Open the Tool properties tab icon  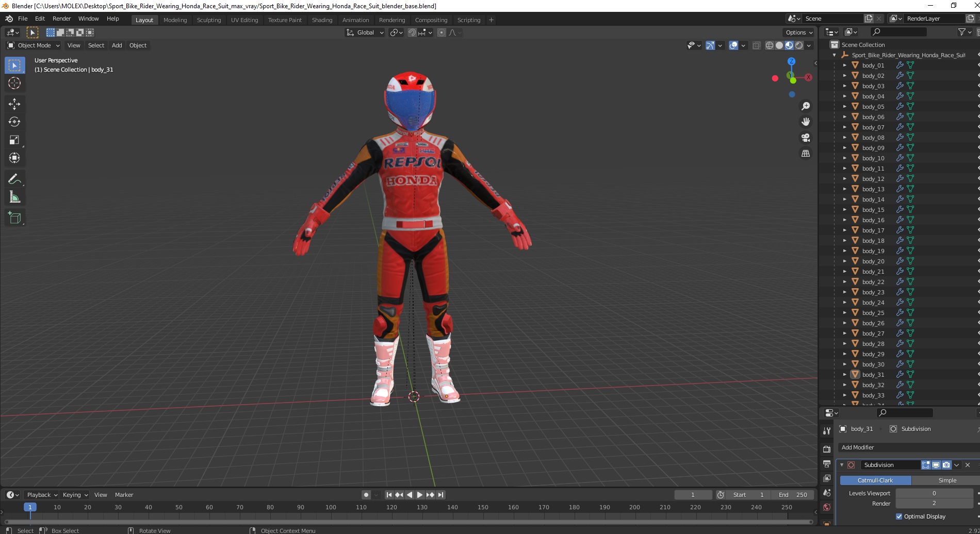point(827,431)
